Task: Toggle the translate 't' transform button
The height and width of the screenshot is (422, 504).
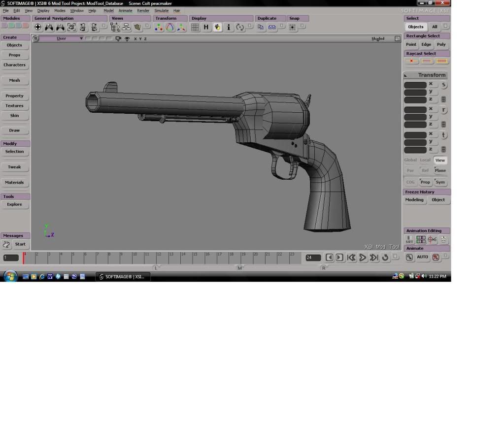Action: pos(443,135)
